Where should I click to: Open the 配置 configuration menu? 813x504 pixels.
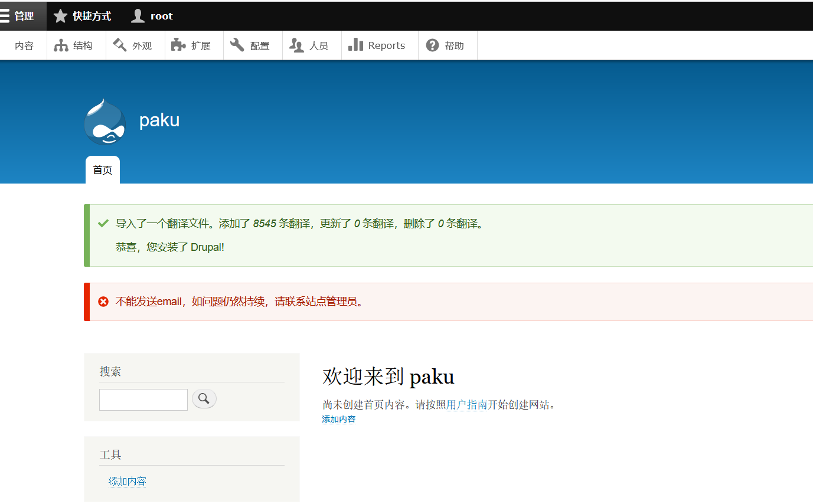click(x=253, y=45)
